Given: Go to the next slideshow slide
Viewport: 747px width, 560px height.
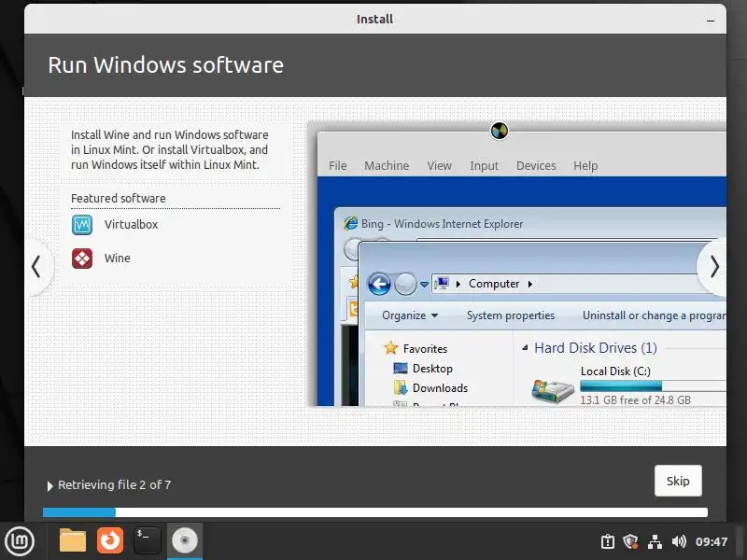Looking at the screenshot, I should tap(714, 267).
